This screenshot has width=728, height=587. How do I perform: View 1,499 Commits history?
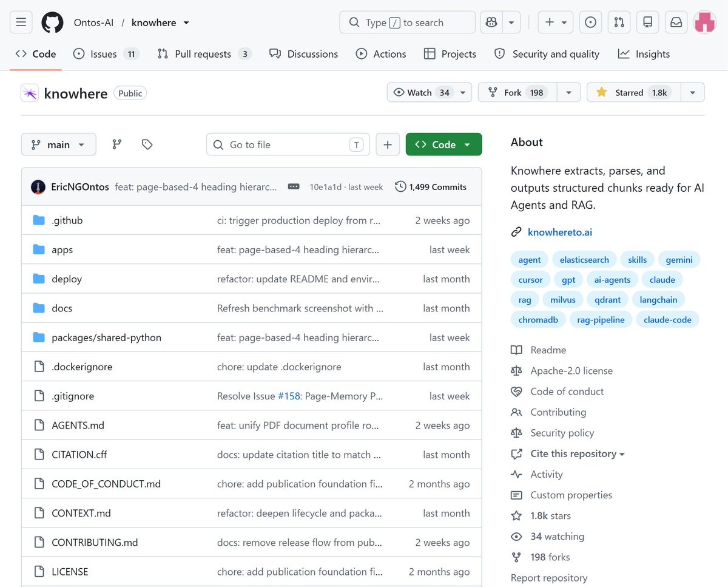point(431,187)
